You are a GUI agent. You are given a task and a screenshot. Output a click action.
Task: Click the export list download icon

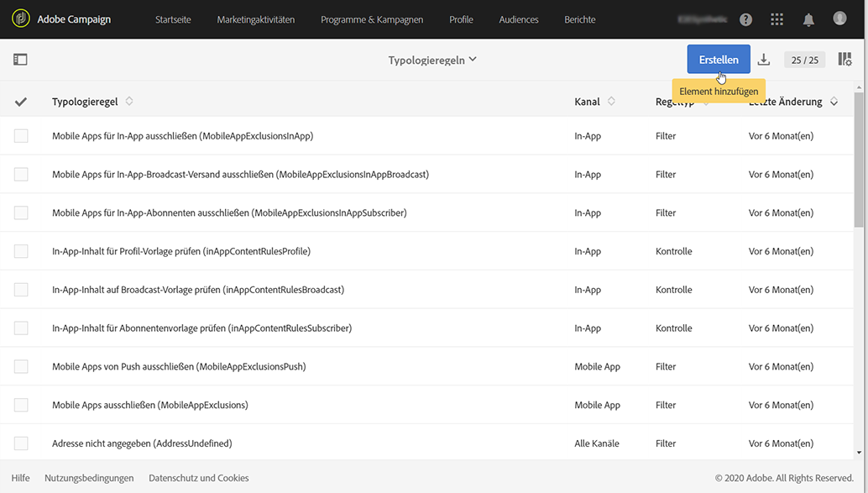[x=763, y=60]
